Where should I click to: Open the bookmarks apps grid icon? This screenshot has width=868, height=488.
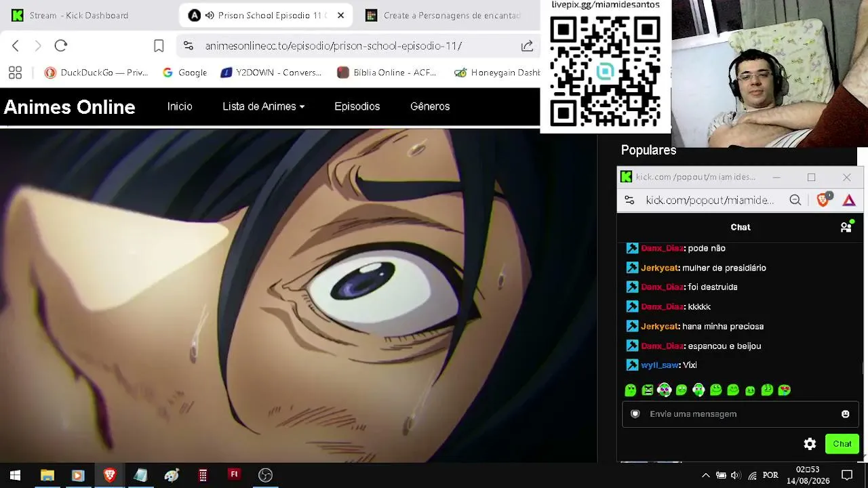[15, 73]
